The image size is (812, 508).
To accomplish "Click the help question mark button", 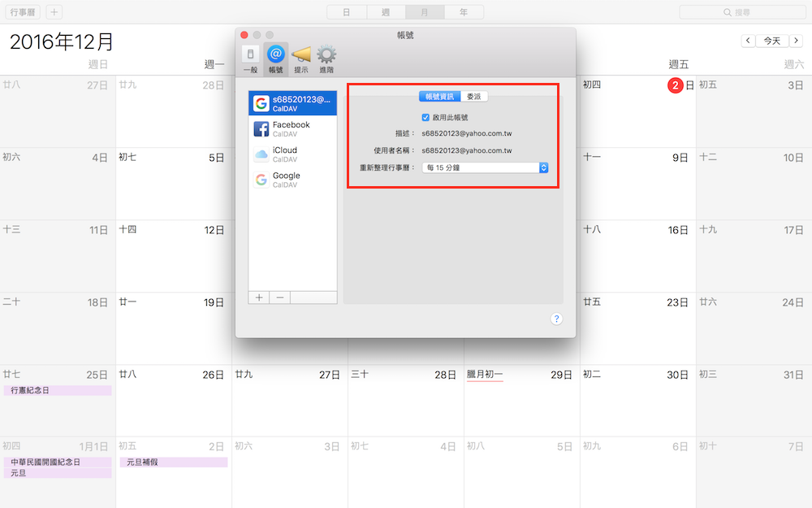I will 556,319.
